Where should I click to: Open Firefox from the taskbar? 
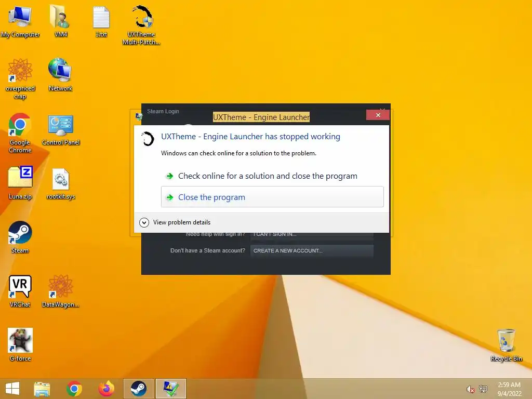106,389
